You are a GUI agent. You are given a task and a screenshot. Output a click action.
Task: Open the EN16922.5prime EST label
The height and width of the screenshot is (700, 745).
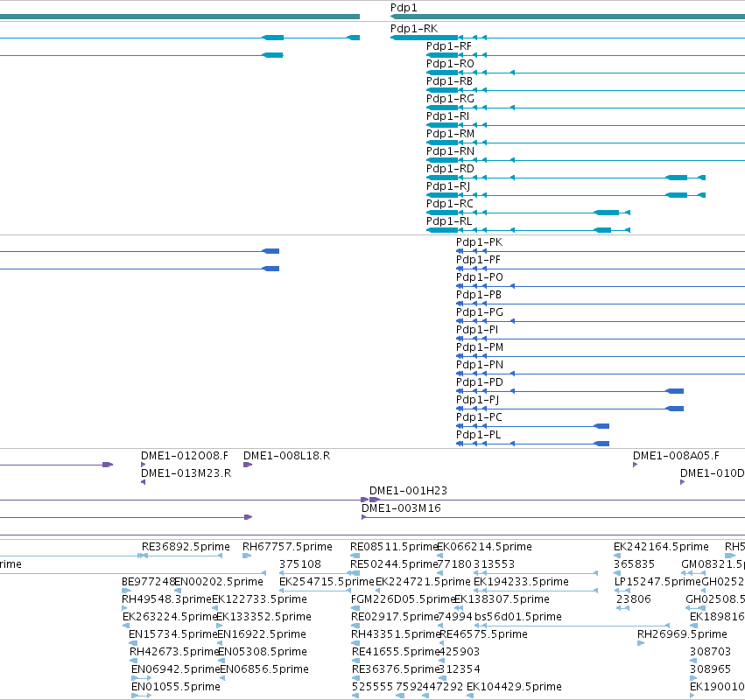[262, 635]
